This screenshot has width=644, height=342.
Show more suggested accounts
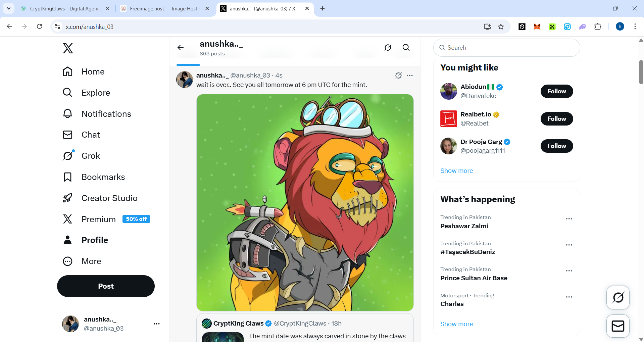click(x=456, y=171)
